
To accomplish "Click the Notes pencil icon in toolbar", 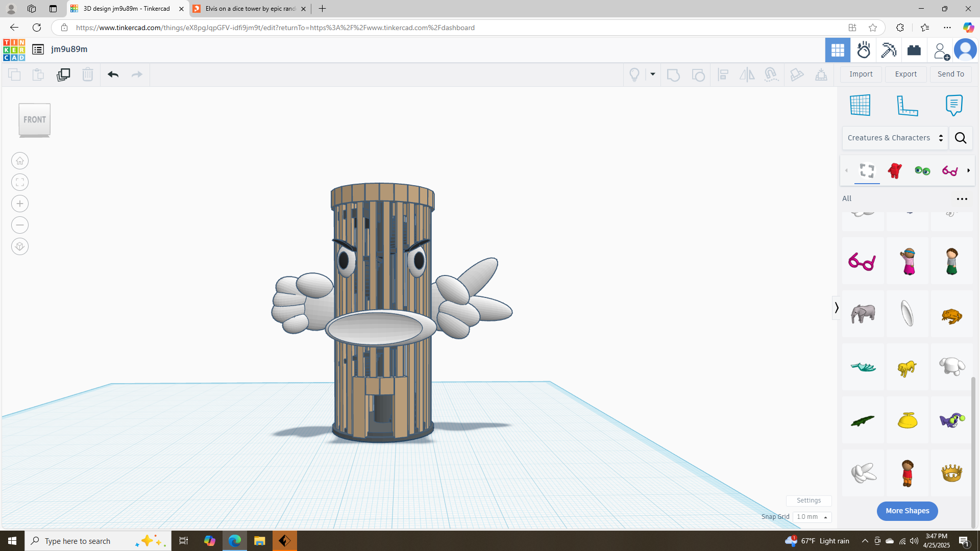I will (x=797, y=74).
